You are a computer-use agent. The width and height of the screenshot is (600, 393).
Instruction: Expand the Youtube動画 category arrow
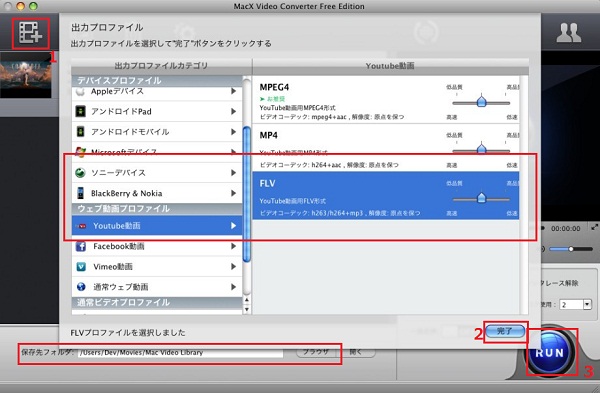[233, 226]
